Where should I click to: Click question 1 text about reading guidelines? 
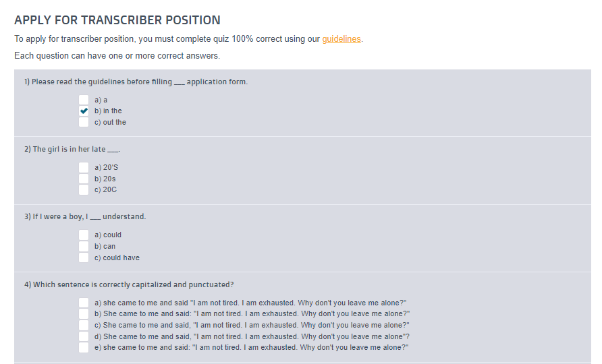pos(136,82)
